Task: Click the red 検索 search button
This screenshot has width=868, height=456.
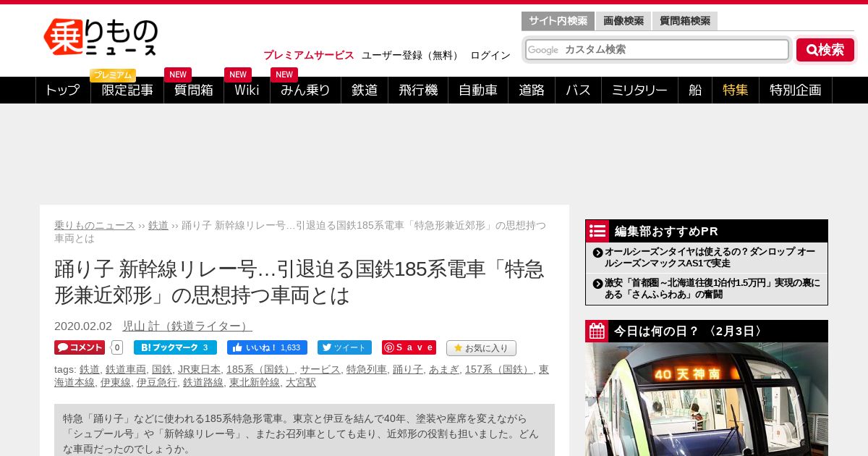Action: (x=825, y=50)
